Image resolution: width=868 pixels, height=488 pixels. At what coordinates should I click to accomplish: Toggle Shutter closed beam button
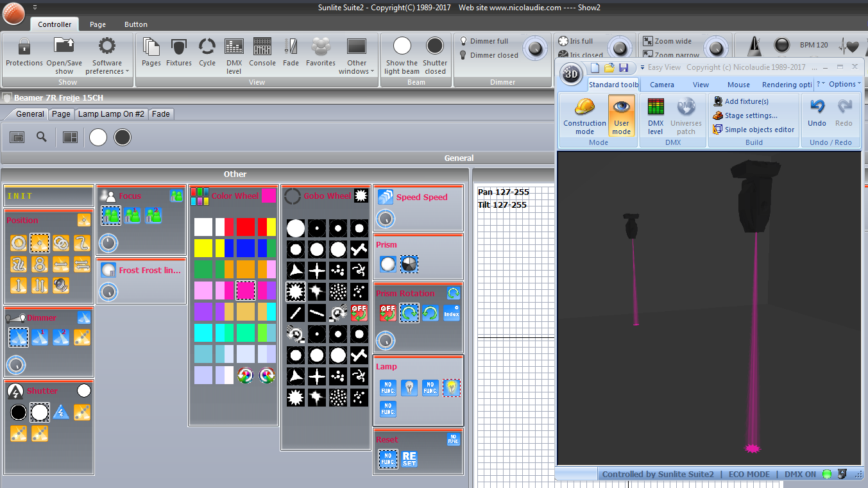click(x=435, y=56)
